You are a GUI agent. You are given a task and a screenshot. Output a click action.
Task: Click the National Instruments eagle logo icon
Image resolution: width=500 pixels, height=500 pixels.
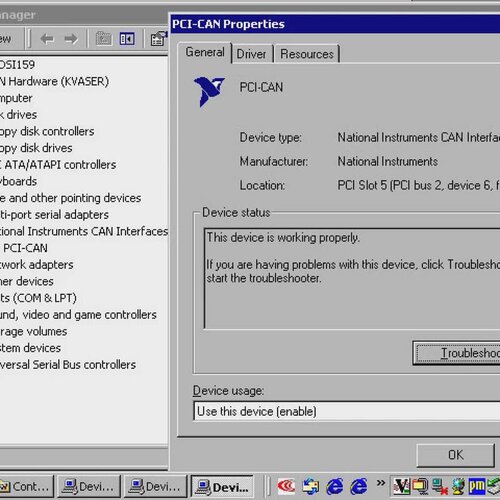pyautogui.click(x=209, y=92)
